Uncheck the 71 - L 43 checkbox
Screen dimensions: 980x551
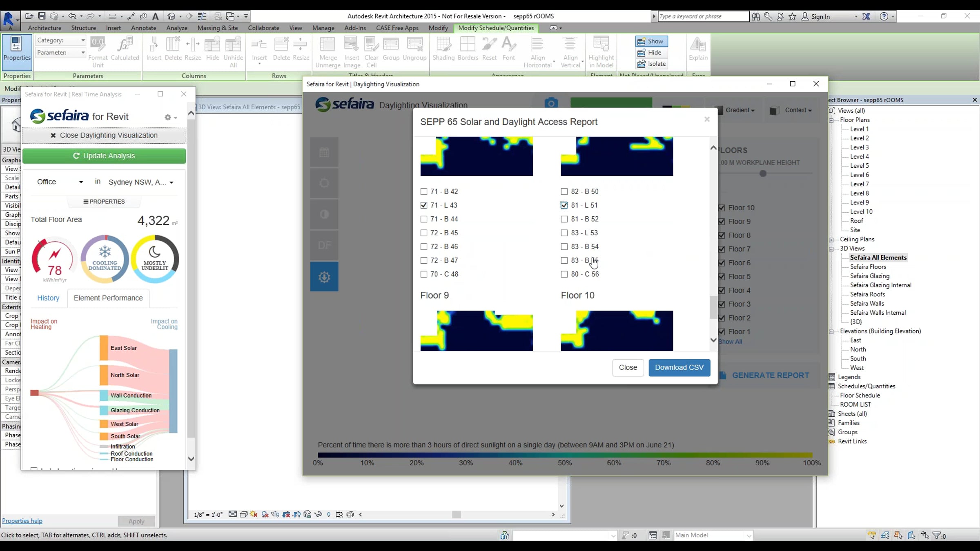[x=424, y=205]
